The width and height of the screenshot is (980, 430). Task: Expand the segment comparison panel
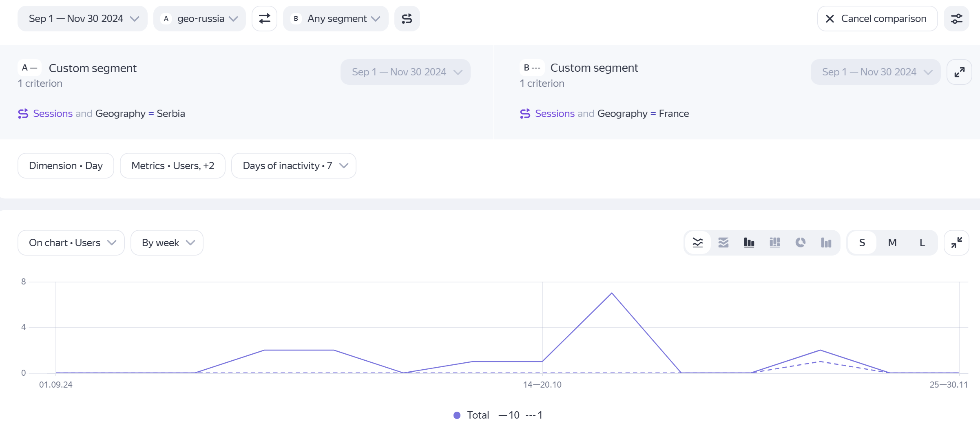pyautogui.click(x=959, y=72)
